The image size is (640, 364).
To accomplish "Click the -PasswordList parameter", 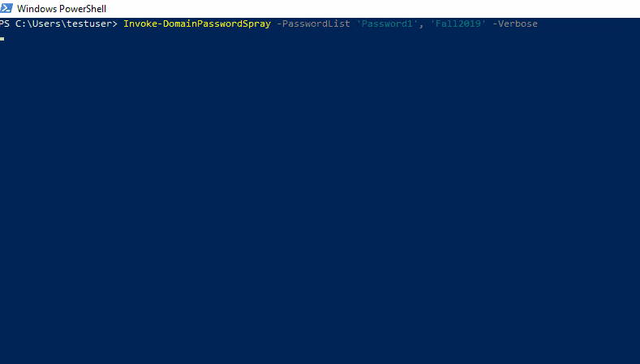I will [x=313, y=24].
